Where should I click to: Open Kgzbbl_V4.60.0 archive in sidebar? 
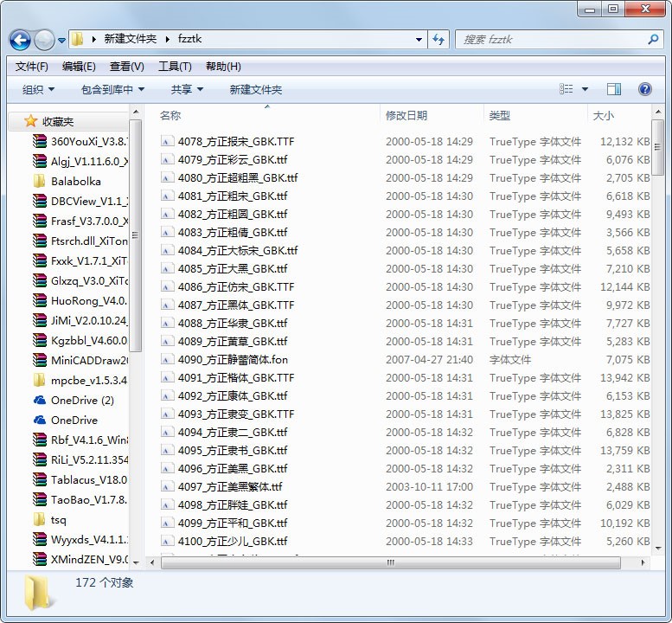[80, 340]
